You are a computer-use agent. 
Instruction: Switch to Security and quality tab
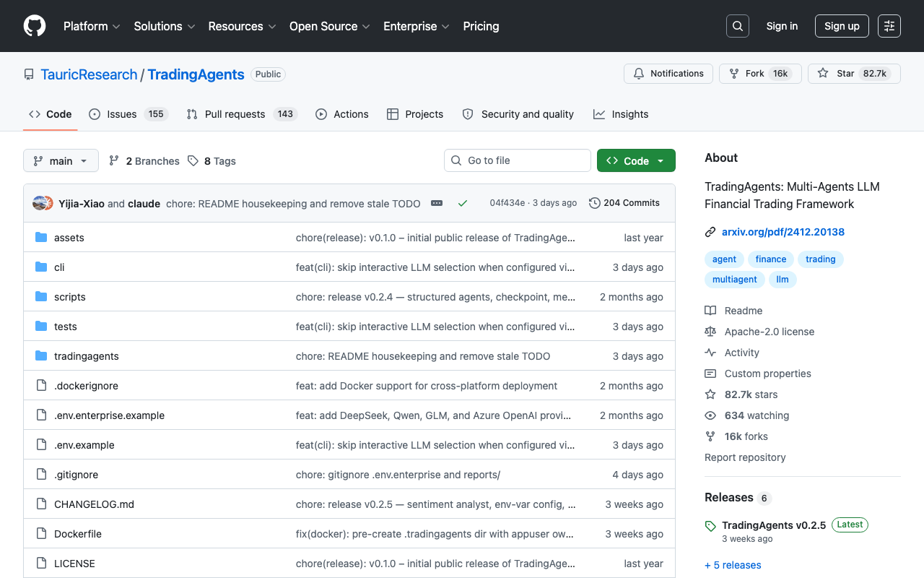518,114
